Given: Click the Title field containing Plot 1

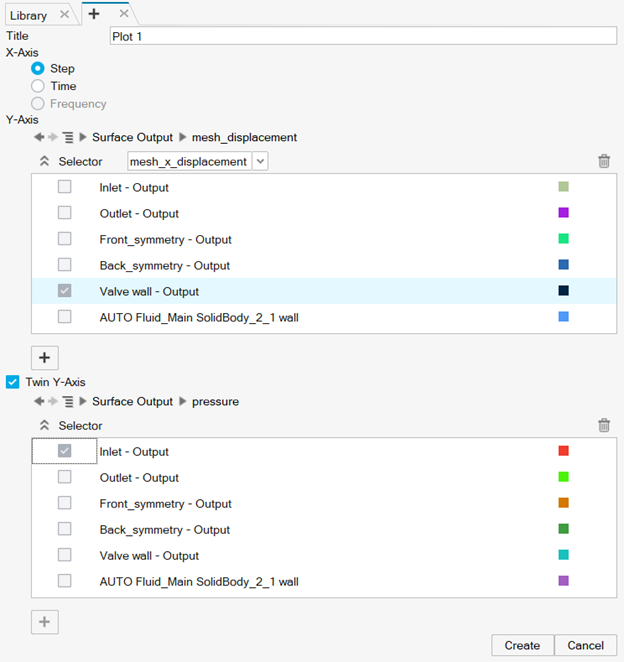Looking at the screenshot, I should coord(363,36).
